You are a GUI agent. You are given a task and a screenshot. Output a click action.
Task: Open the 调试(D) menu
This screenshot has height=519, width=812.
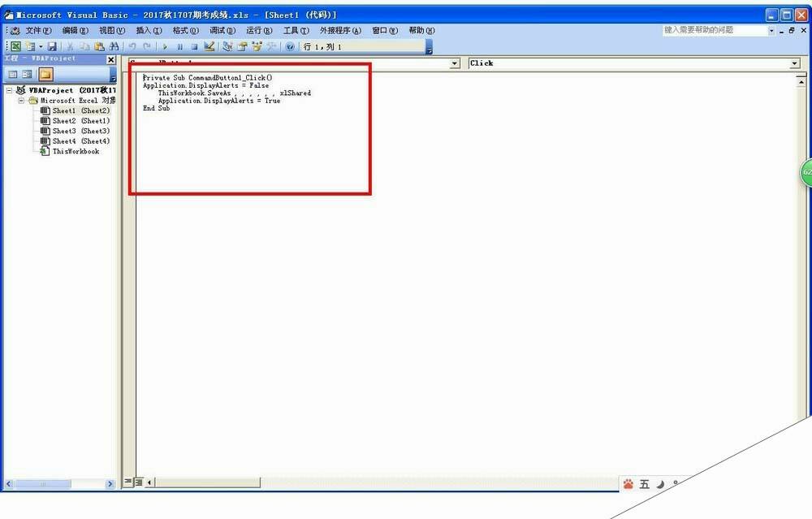tap(222, 31)
